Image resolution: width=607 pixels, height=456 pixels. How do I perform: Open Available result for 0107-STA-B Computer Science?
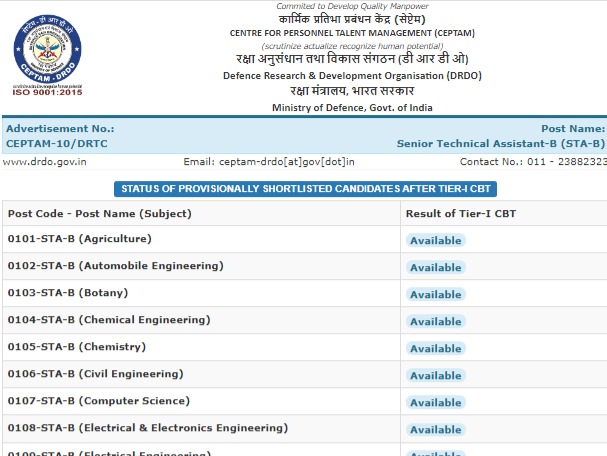tap(436, 403)
